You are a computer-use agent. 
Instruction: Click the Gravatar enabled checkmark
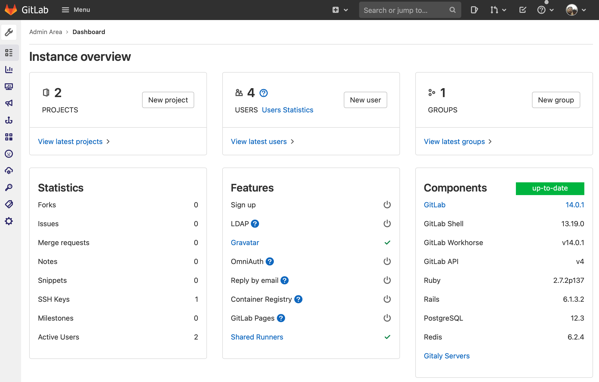click(x=387, y=243)
